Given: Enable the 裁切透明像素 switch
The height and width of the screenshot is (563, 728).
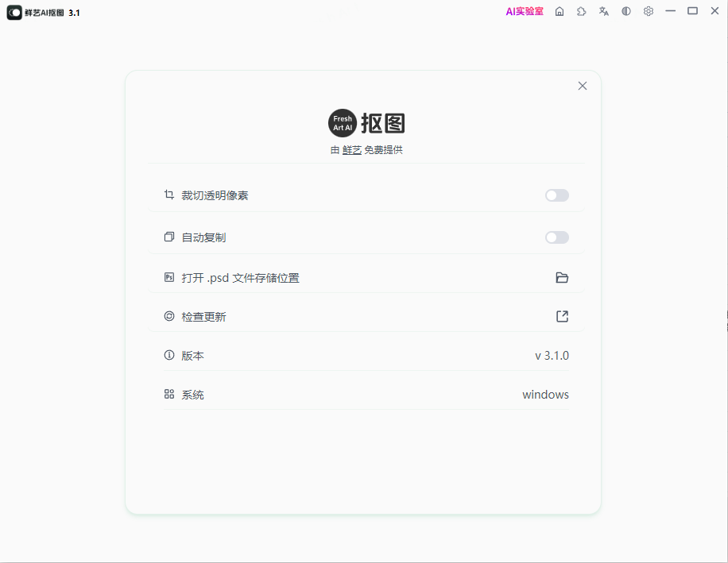Looking at the screenshot, I should 556,195.
